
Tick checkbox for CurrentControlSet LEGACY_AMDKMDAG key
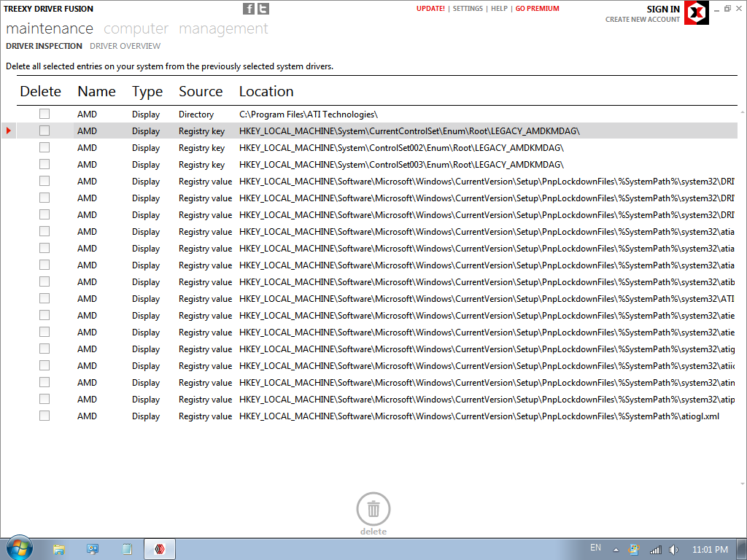[x=44, y=131]
